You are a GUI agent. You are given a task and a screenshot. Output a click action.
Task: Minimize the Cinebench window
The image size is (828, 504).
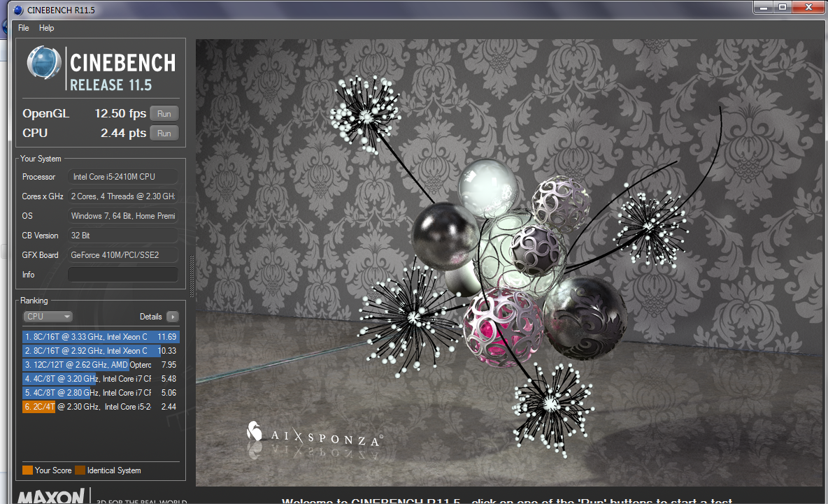pyautogui.click(x=764, y=8)
